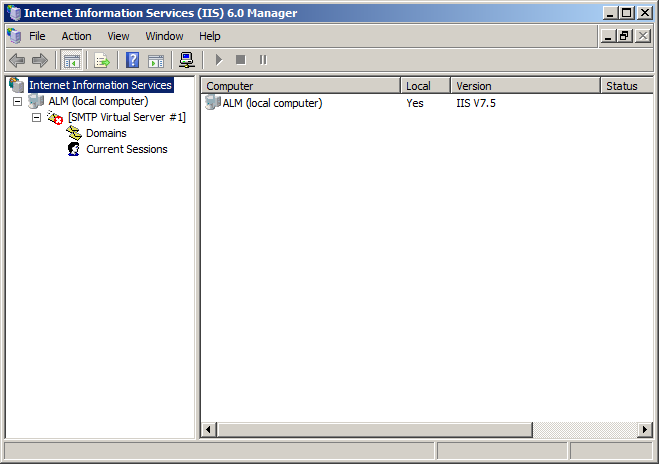Click the Export List toolbar icon
The width and height of the screenshot is (659, 464).
point(102,61)
